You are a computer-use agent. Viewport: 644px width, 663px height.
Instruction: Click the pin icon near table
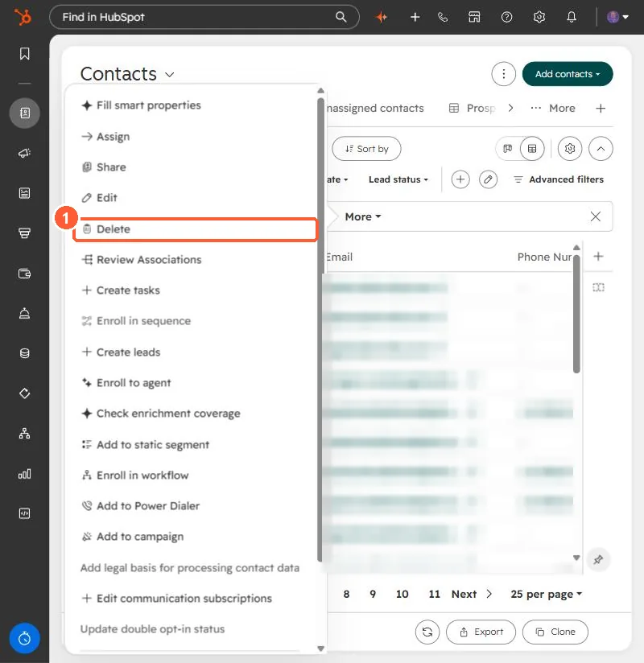click(x=598, y=560)
